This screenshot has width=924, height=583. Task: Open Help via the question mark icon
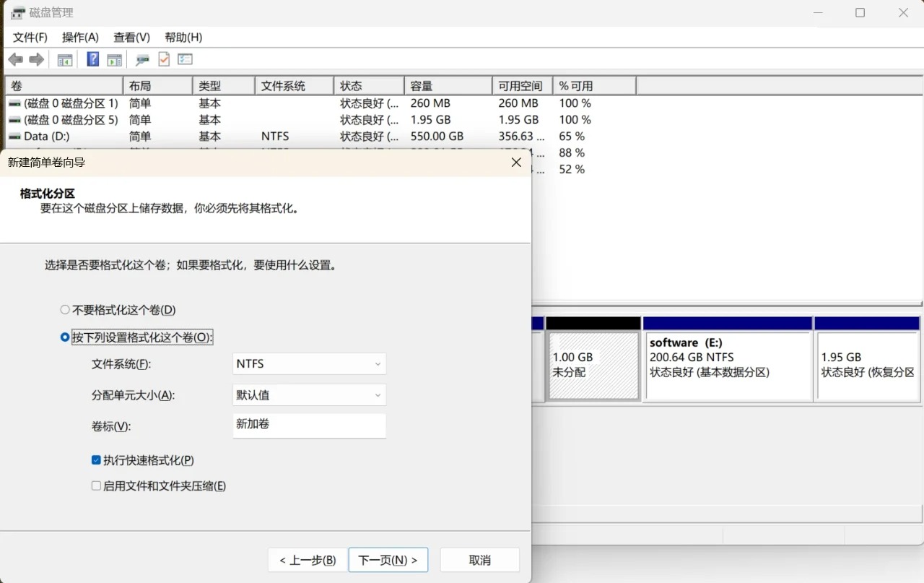tap(92, 59)
